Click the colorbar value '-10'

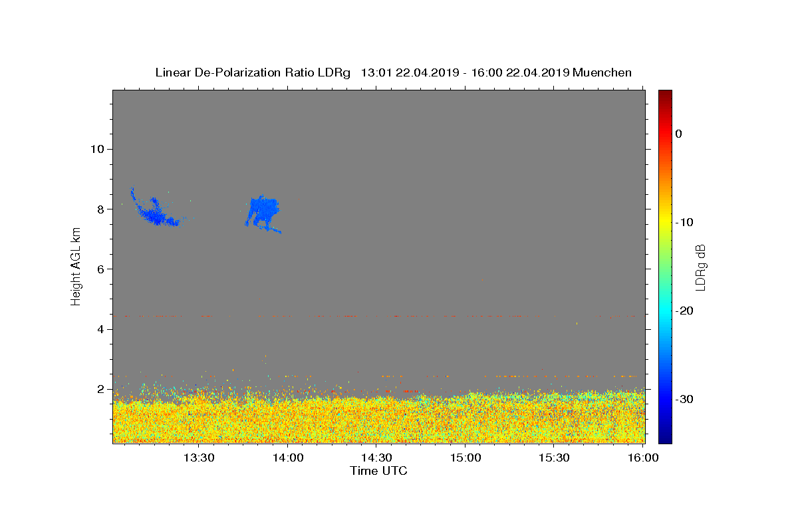coord(684,222)
